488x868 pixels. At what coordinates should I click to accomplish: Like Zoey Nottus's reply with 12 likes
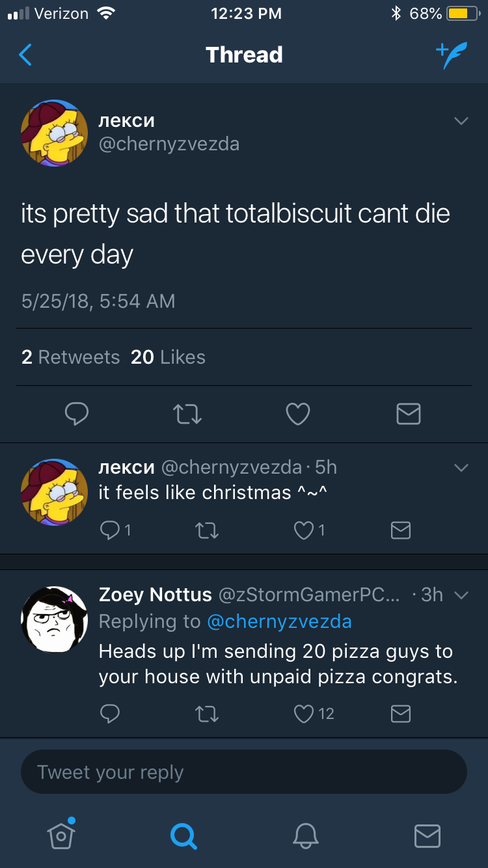tap(304, 714)
